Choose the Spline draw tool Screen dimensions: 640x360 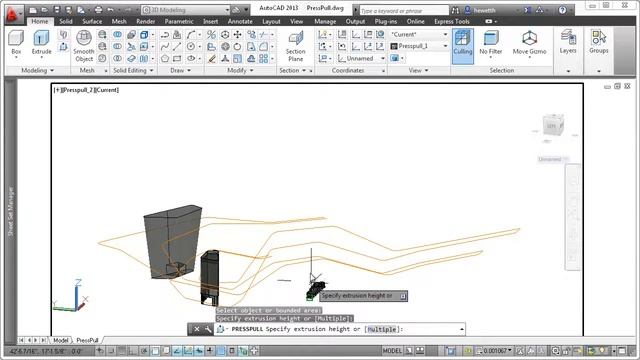coord(164,47)
